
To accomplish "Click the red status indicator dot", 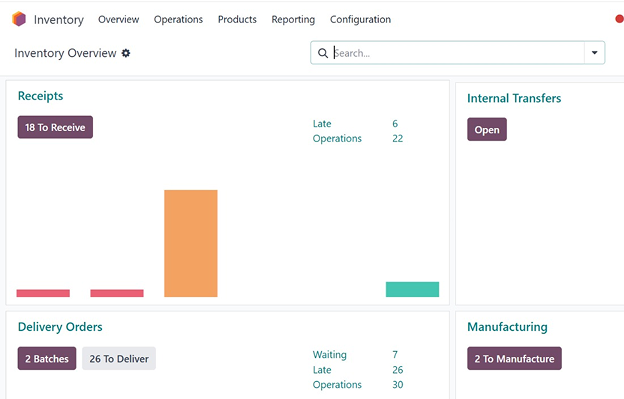I will pos(620,19).
